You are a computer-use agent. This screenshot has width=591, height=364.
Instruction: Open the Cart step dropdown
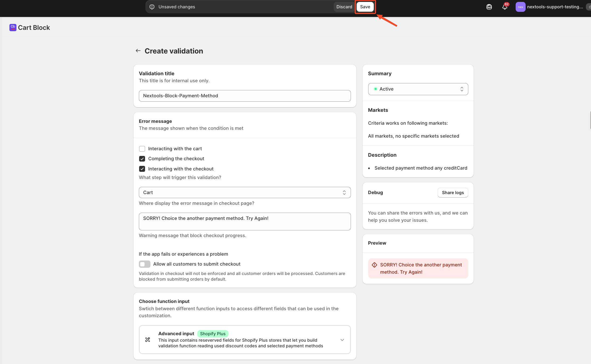245,192
